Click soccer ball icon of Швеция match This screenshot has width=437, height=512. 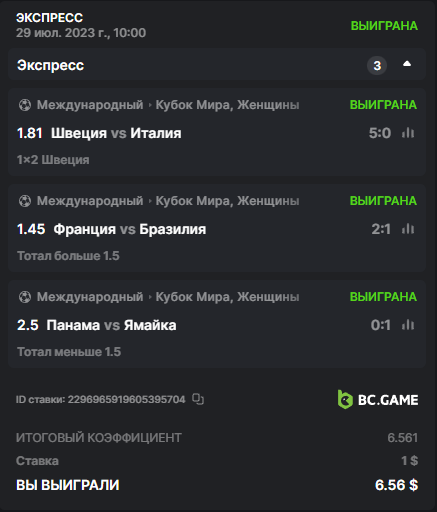click(25, 105)
